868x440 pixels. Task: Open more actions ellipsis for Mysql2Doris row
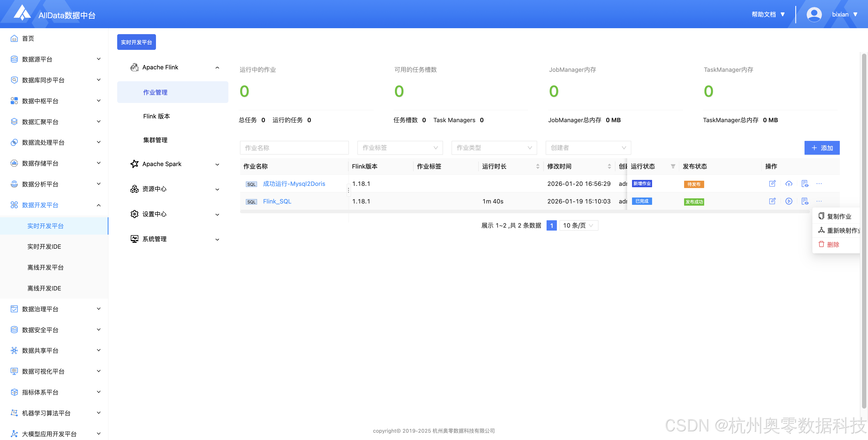pos(819,183)
